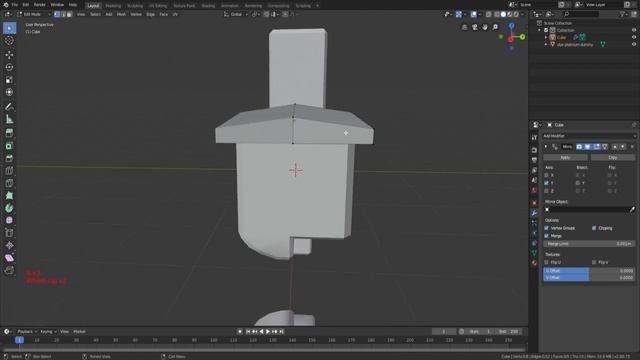This screenshot has width=640, height=360.
Task: Expand the Cube item in outliner
Action: coord(546,37)
